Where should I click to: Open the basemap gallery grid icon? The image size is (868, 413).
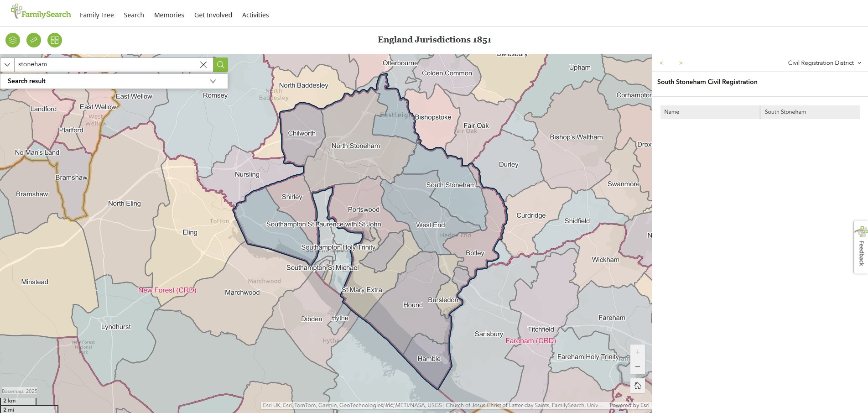[55, 40]
